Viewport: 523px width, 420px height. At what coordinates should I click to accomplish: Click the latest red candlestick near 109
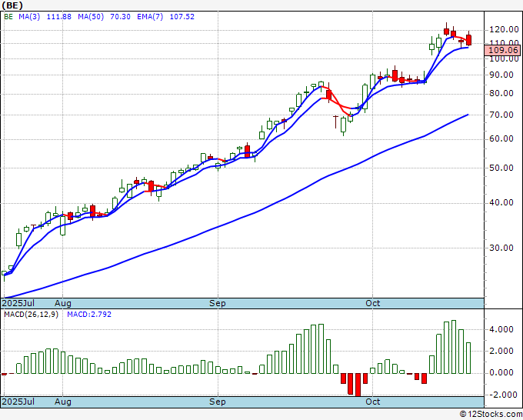[468, 40]
